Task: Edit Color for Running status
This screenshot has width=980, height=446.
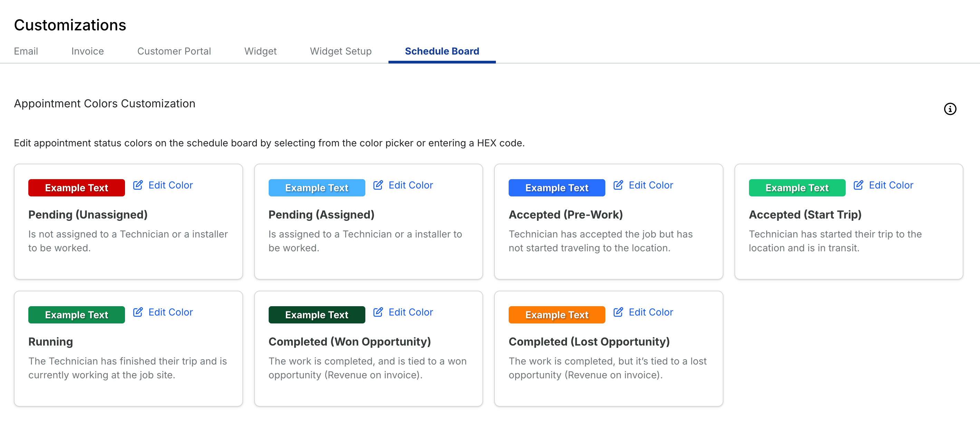Action: (171, 312)
